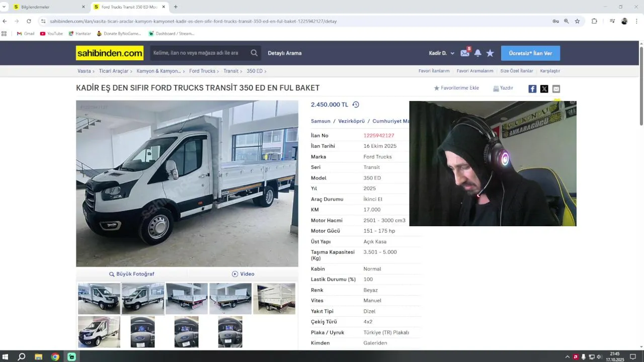
Task: Click Samsun location link
Action: point(320,121)
